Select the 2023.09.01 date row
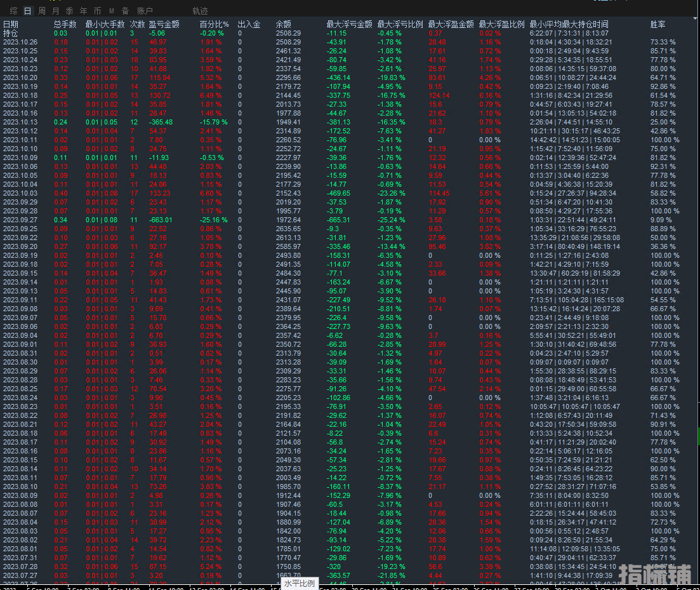Viewport: 700px width, 590px height. point(20,344)
